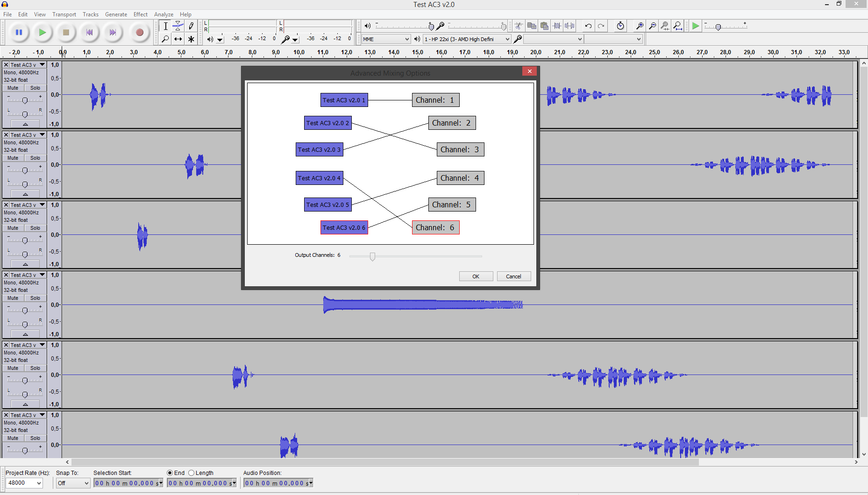868x495 pixels.
Task: Open the Transport menu
Action: click(64, 14)
